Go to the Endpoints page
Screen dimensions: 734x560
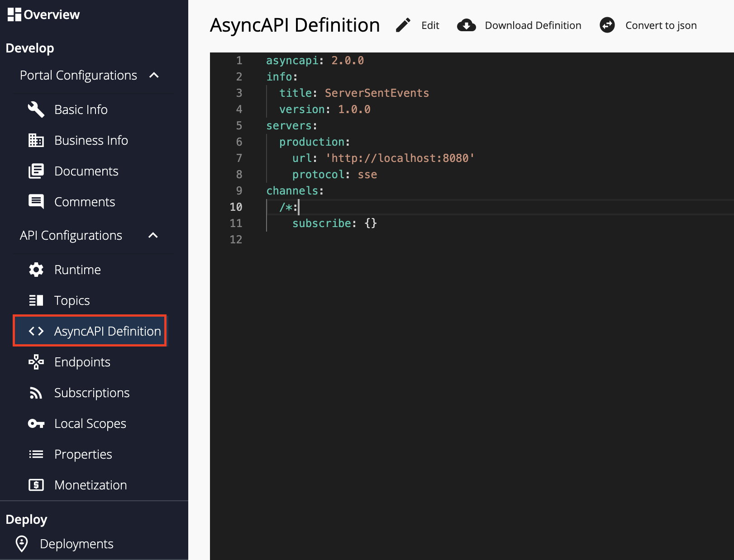tap(82, 362)
